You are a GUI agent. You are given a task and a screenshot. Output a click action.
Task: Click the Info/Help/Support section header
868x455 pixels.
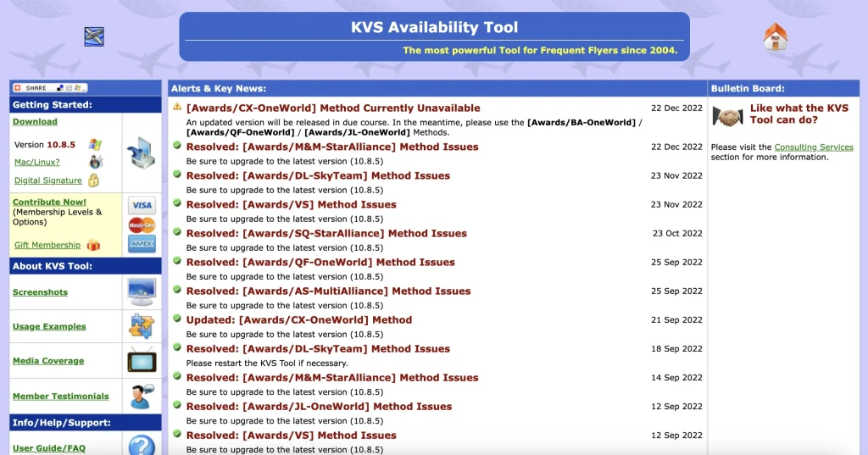[x=86, y=422]
